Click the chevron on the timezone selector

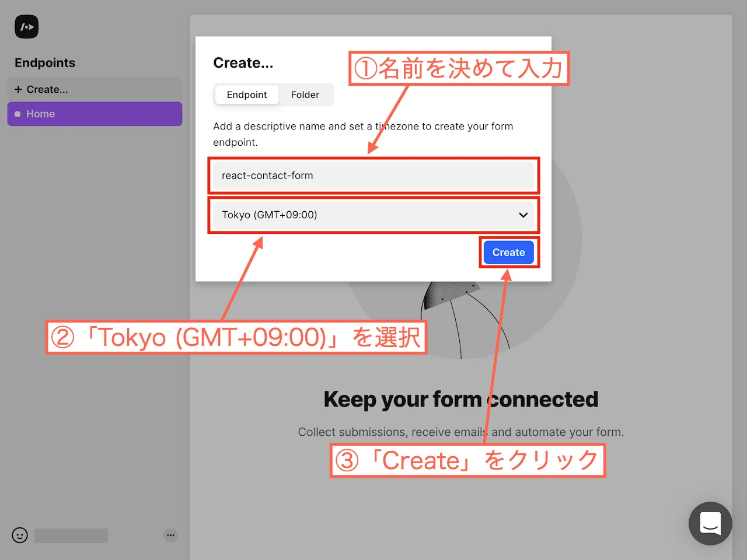pyautogui.click(x=523, y=215)
